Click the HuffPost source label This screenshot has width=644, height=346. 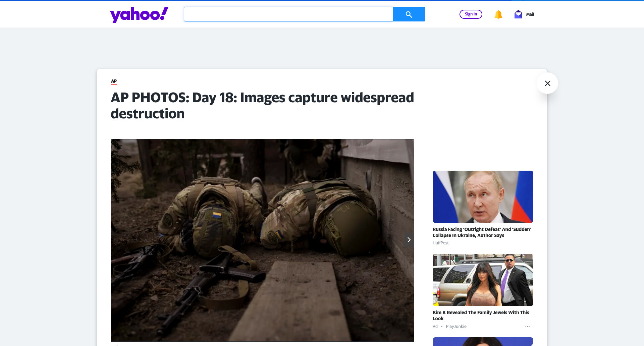[x=440, y=243]
